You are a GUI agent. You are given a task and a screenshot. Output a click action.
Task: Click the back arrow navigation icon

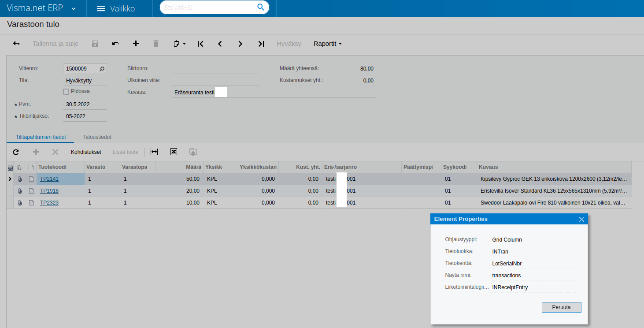[16, 43]
